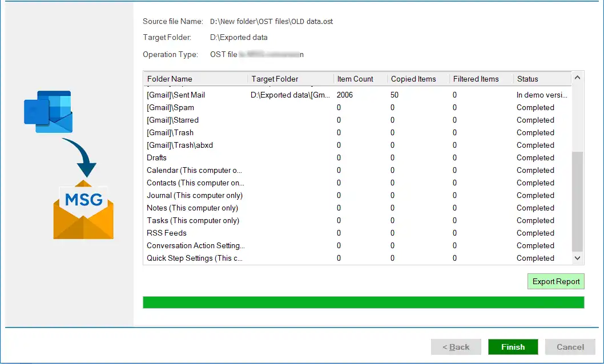Click the D:\Exported data\[Gm... target cell
The width and height of the screenshot is (604, 364).
[x=291, y=95]
